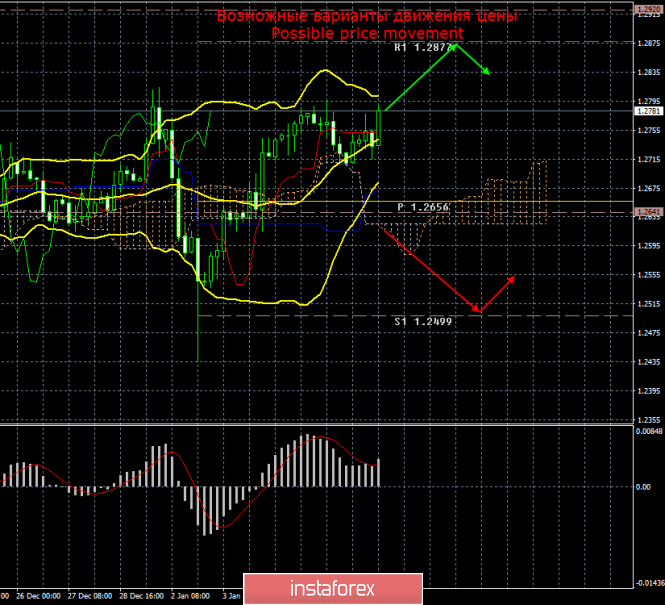The height and width of the screenshot is (605, 665).
Task: Click the 1.2675 price axis label
Action: pyautogui.click(x=649, y=188)
